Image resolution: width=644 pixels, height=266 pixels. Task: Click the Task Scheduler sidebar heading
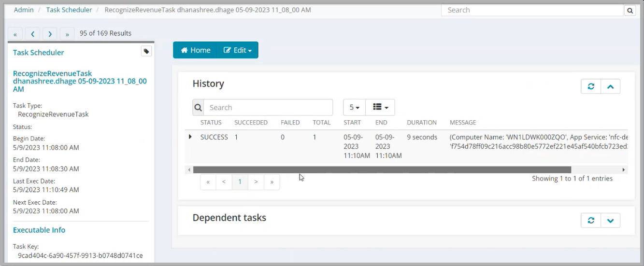pos(39,53)
